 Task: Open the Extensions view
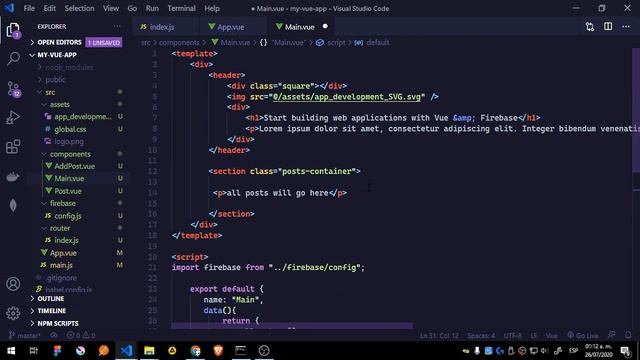13,147
